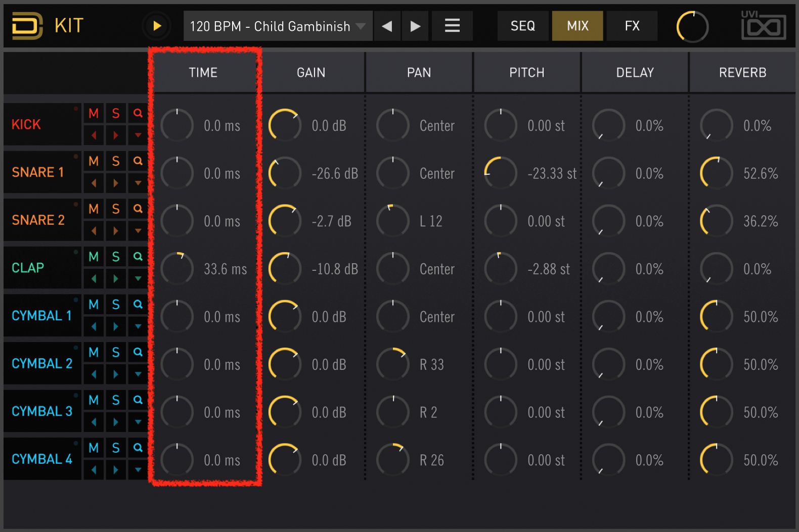Screen dimensions: 799x532
Task: Mute the CLAP track
Action: pos(94,257)
